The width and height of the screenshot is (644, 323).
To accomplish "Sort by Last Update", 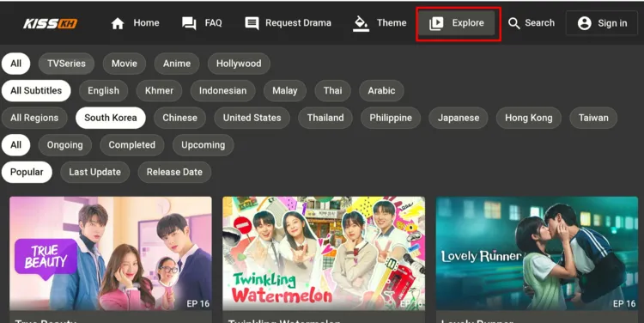I will click(94, 172).
